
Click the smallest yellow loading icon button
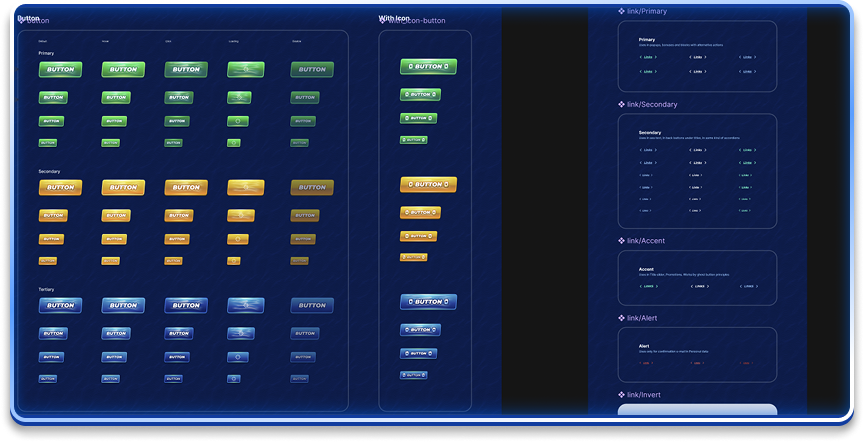234,261
